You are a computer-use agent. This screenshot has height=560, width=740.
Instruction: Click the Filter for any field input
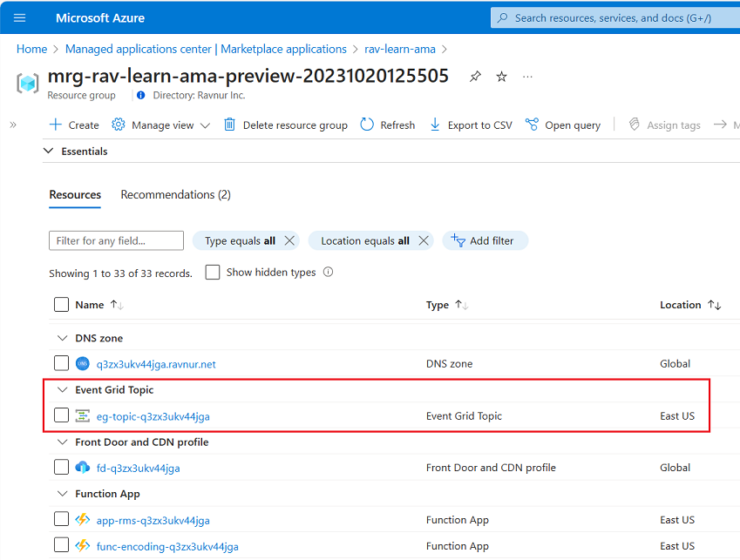click(x=116, y=240)
